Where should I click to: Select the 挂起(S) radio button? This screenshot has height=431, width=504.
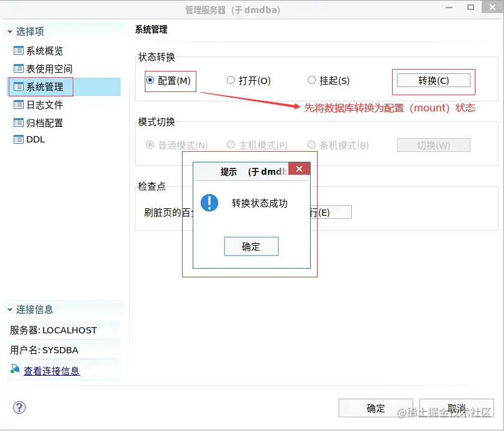[311, 80]
